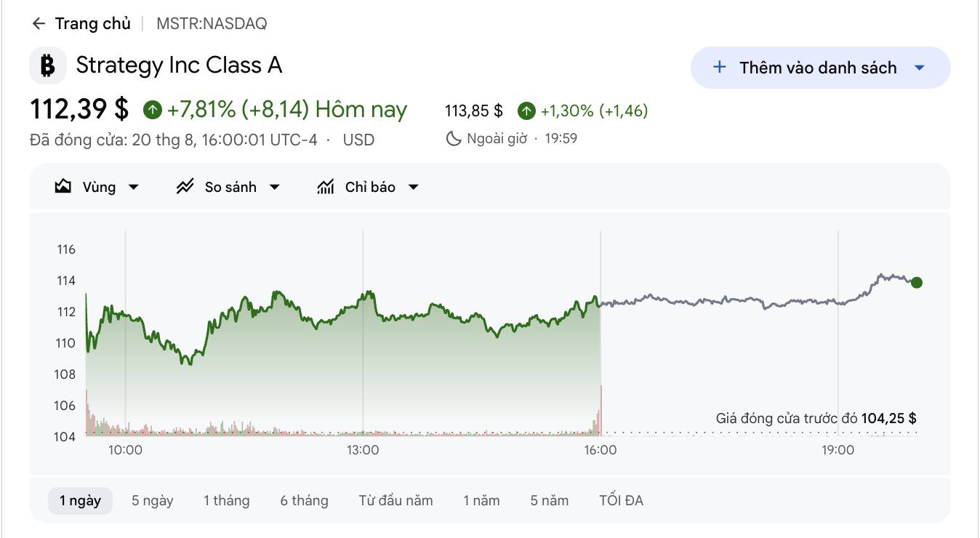Open the watchlist dropdown caret

click(x=919, y=68)
